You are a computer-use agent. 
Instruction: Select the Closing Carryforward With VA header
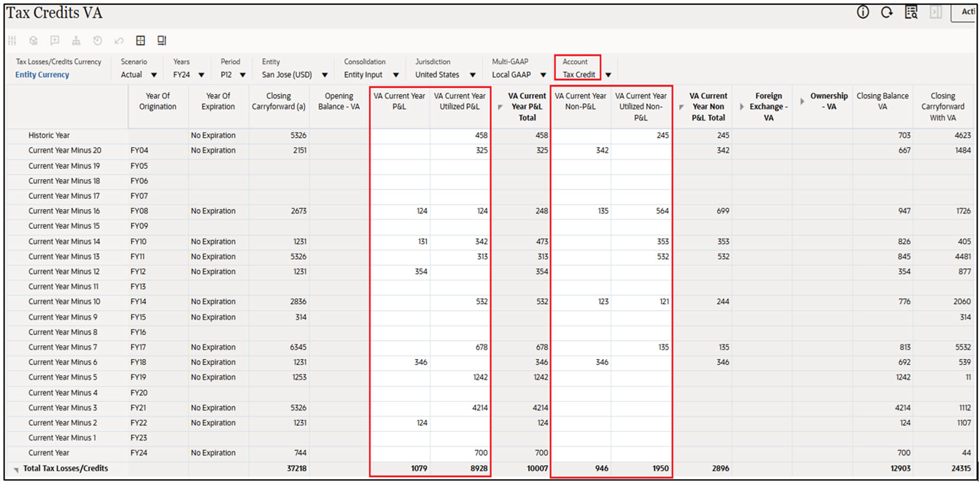tap(943, 107)
